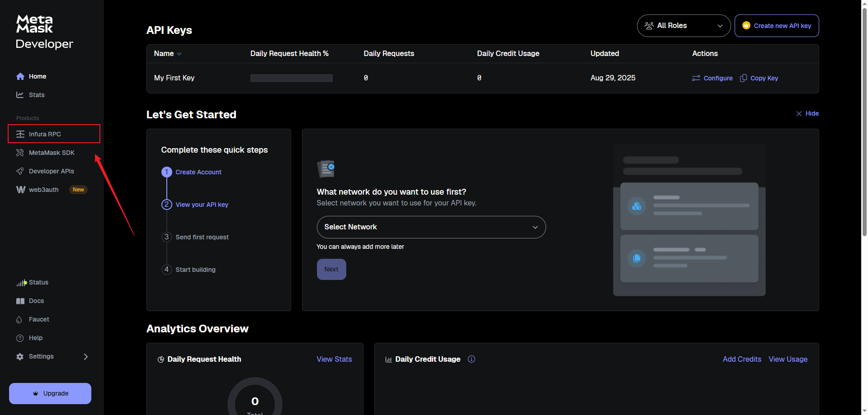
Task: Click Copy Key link
Action: (759, 78)
